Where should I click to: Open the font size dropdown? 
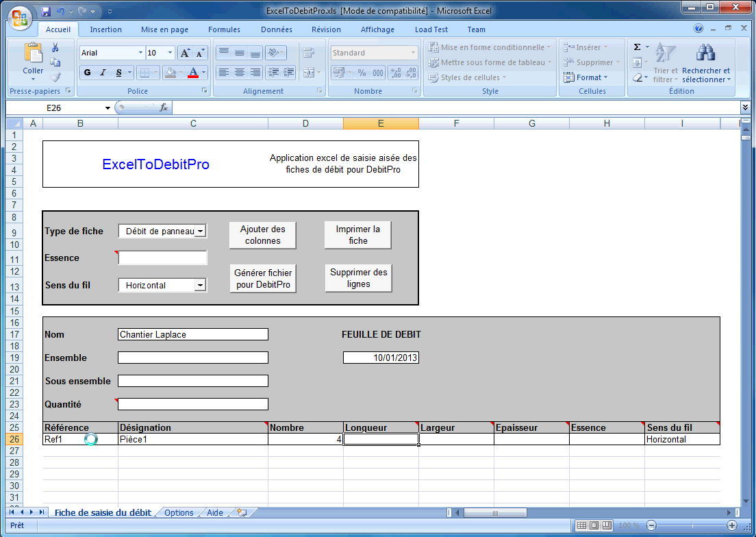171,53
